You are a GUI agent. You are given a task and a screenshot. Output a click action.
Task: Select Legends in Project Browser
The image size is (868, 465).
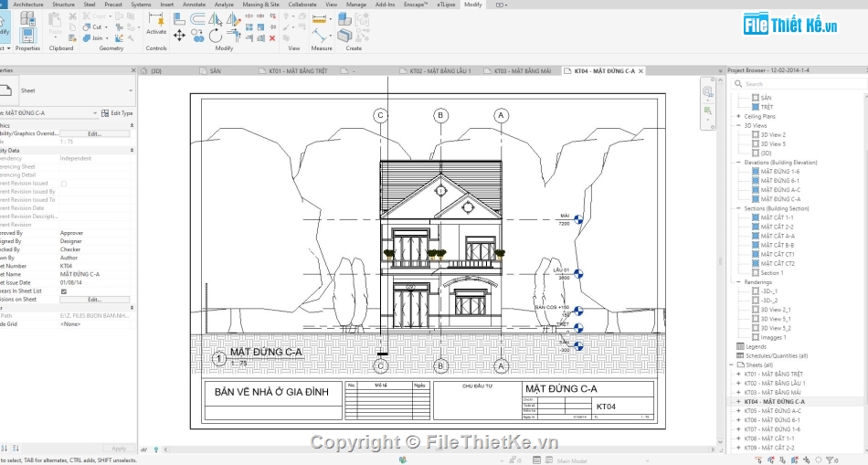tap(756, 346)
